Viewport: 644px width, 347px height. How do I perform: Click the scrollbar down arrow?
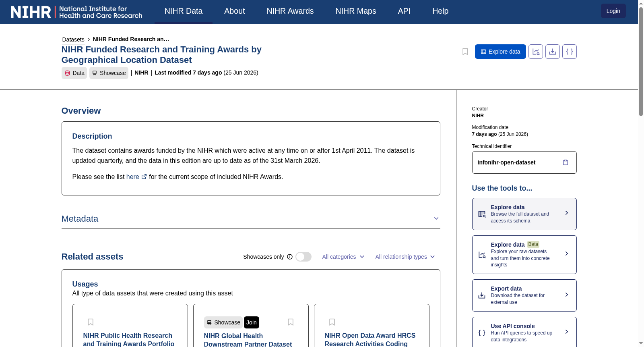click(641, 343)
